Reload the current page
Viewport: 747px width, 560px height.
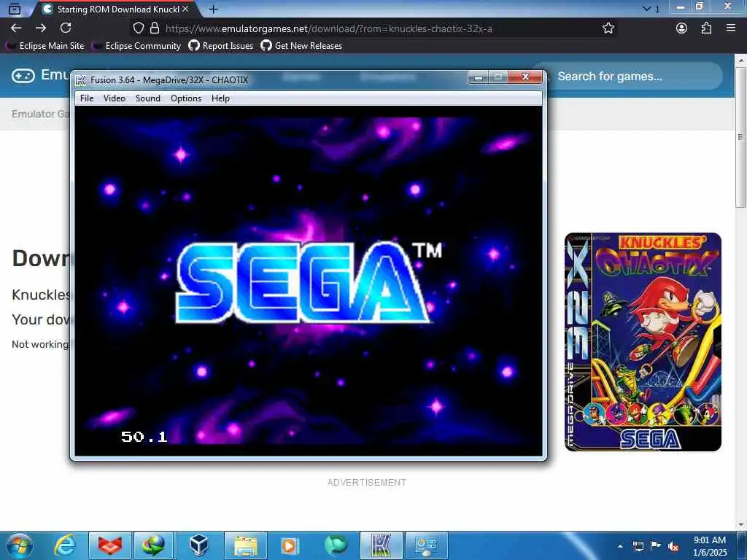[66, 28]
